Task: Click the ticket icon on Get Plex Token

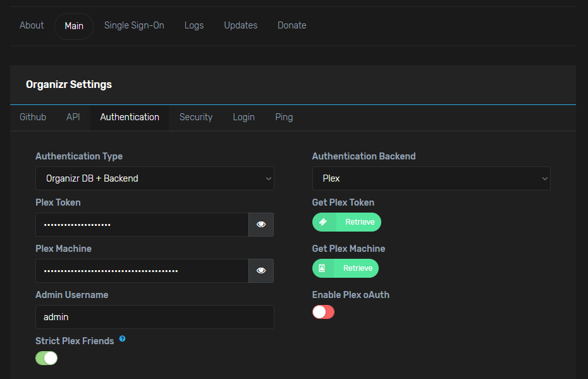Action: (x=323, y=222)
